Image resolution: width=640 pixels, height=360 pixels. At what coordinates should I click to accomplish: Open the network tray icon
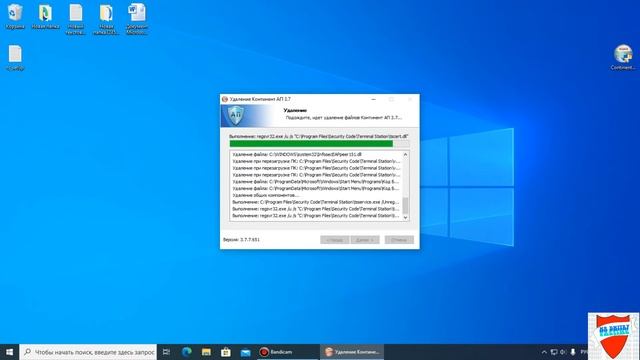pos(554,352)
